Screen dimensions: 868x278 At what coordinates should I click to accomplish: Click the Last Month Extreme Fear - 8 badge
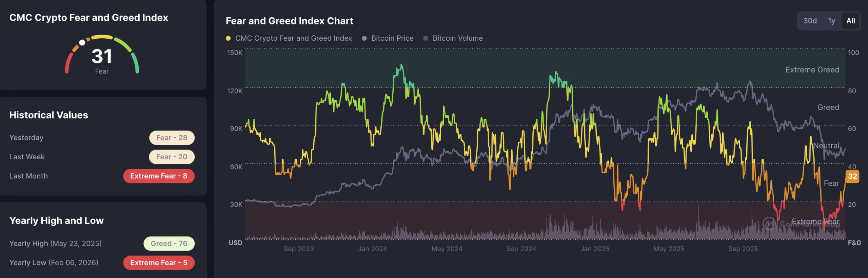pos(159,176)
